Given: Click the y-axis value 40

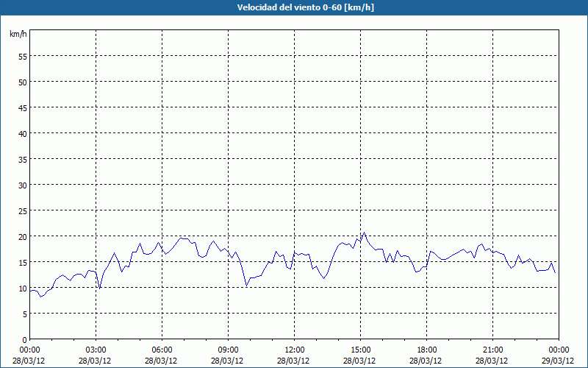Looking at the screenshot, I should (x=23, y=134).
